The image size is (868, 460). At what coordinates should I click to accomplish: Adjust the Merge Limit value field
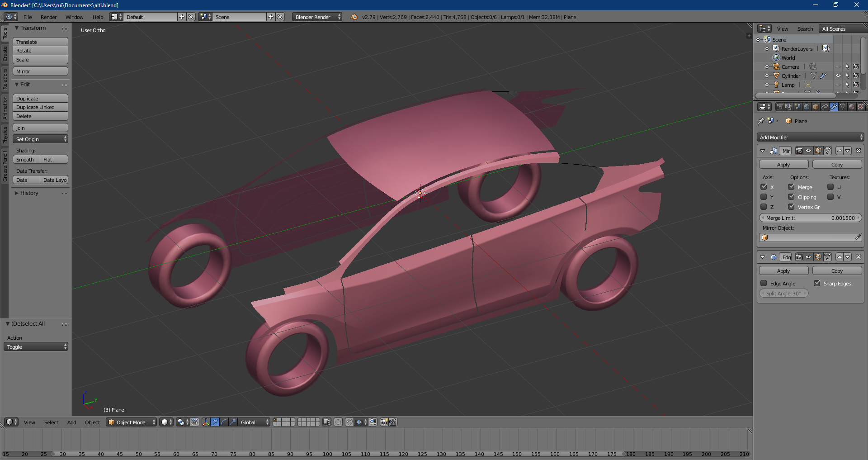point(810,218)
